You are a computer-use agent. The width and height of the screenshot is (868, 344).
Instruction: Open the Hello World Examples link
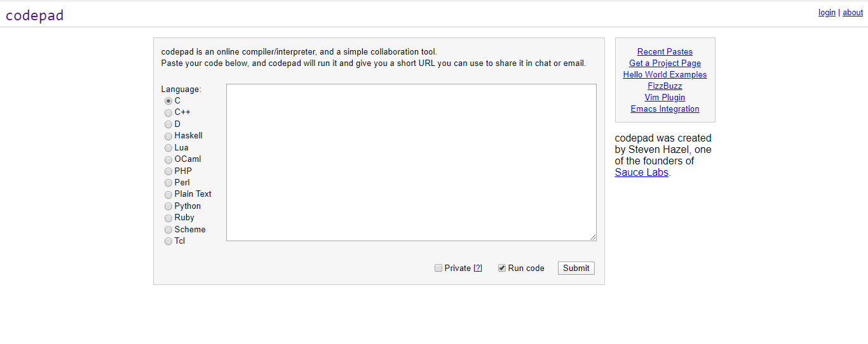(x=665, y=75)
